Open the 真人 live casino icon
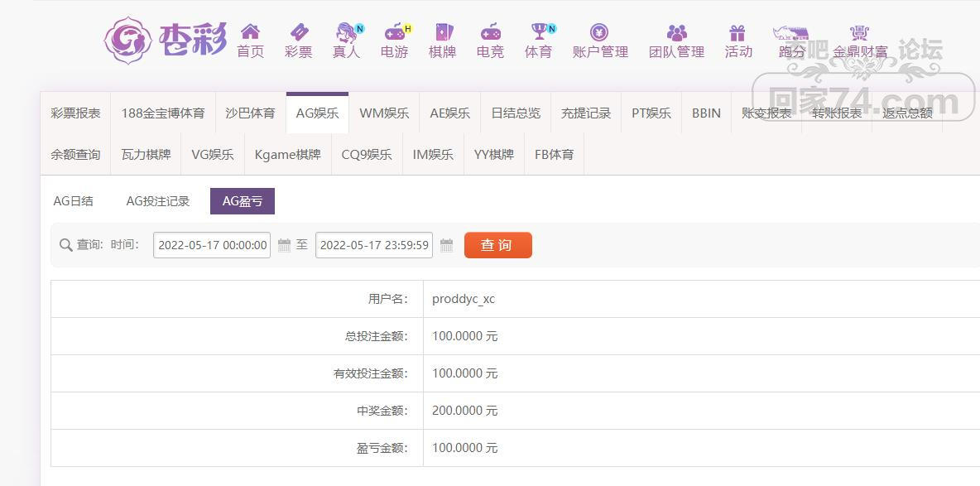 tap(348, 32)
